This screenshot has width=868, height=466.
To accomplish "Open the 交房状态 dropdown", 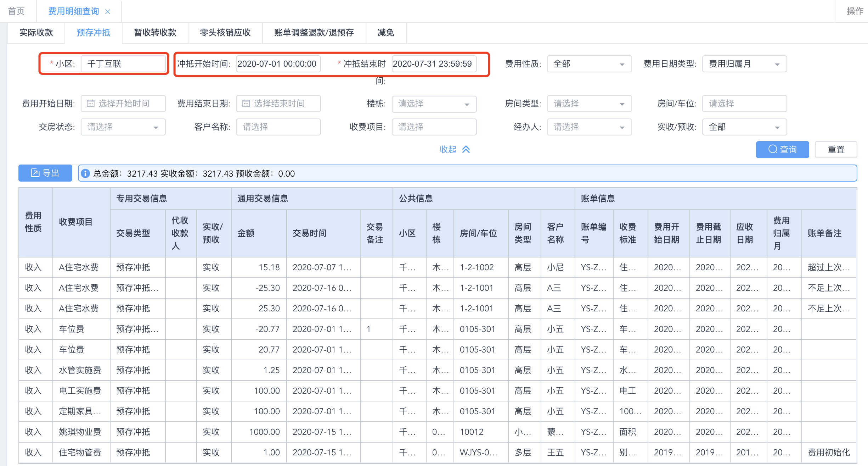I will point(123,127).
